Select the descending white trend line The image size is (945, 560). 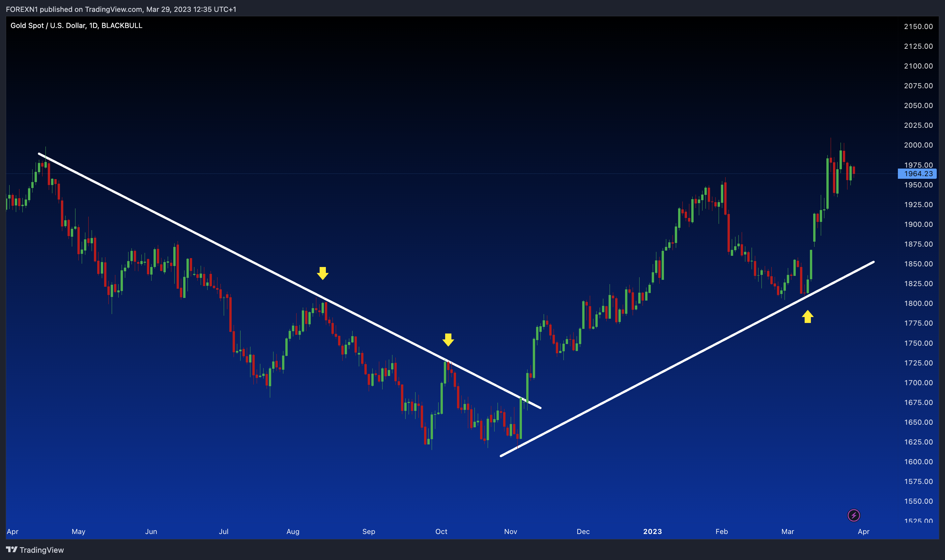(x=290, y=281)
